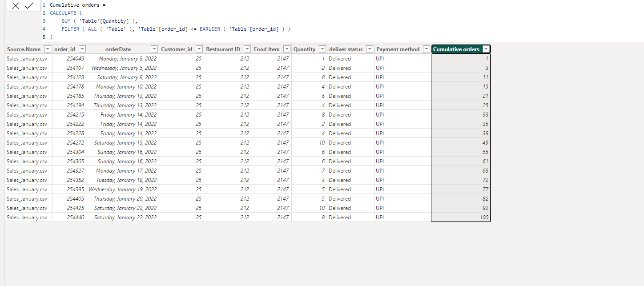The width and height of the screenshot is (644, 286).
Task: Click in the DAX formula editor on the CALCULATE line
Action: click(x=66, y=13)
